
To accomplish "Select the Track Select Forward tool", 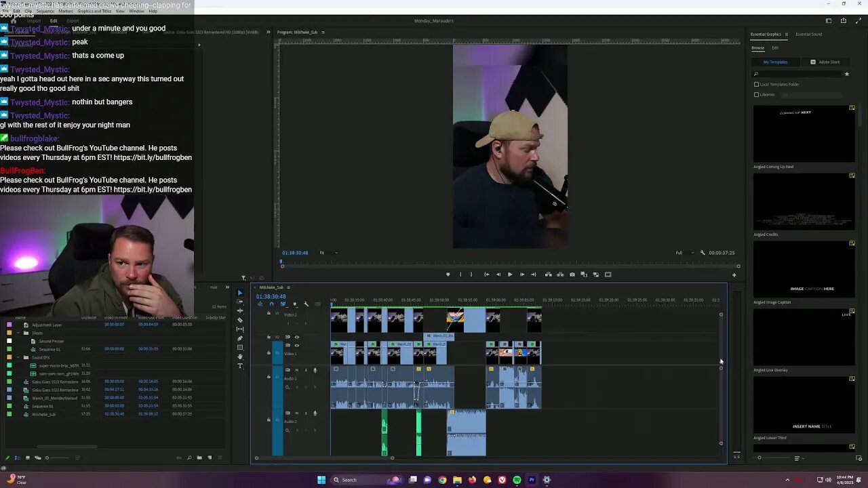I will click(x=239, y=302).
